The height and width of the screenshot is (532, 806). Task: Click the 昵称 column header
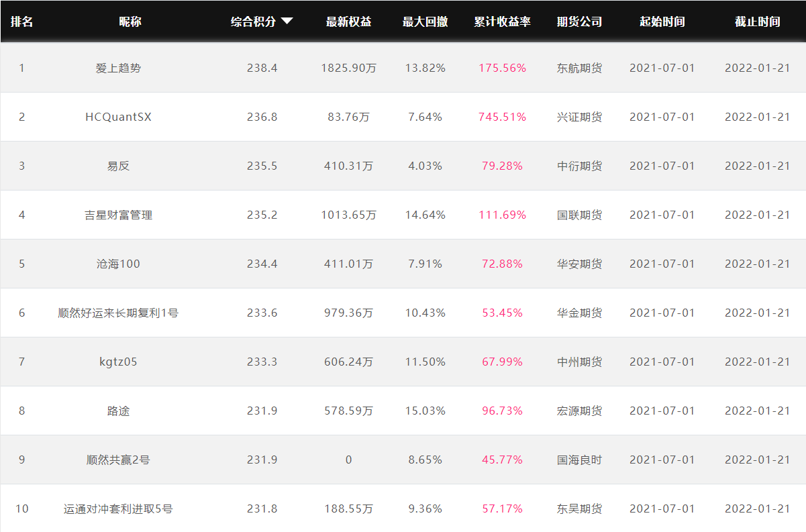130,21
